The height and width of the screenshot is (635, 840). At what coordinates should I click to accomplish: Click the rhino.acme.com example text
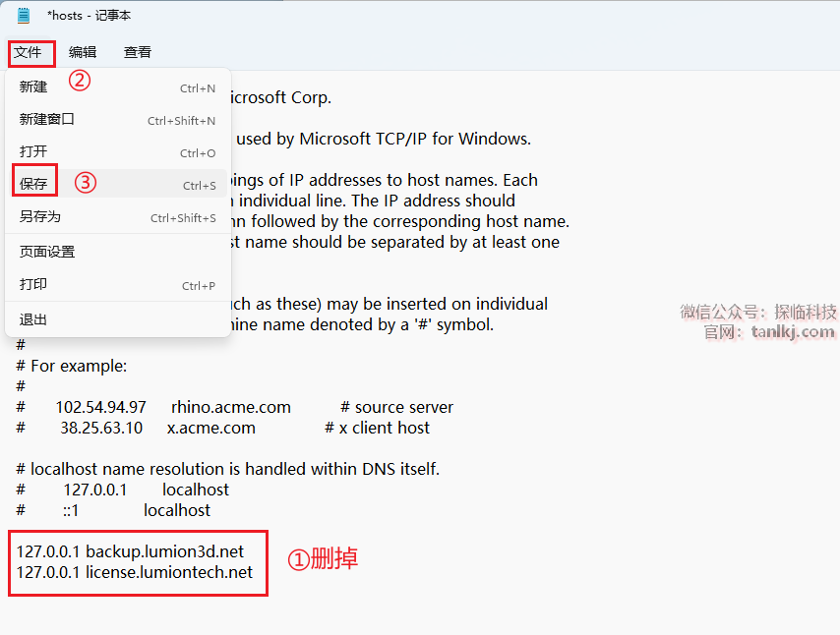pos(231,408)
